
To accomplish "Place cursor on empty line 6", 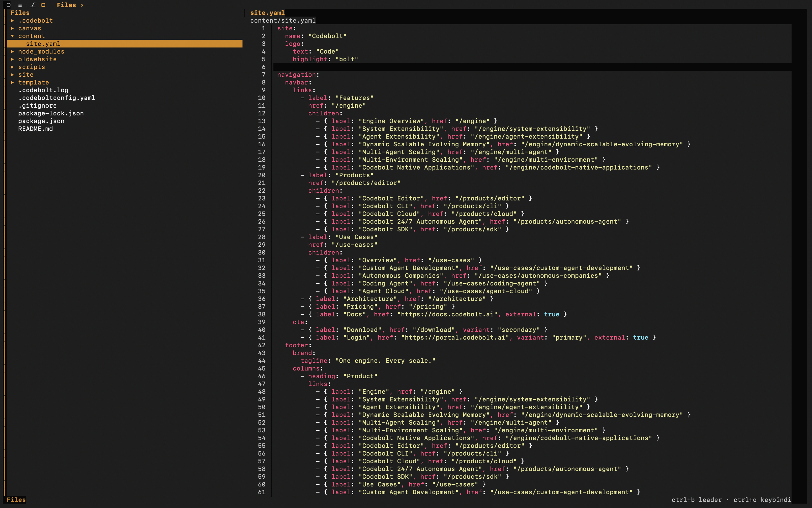I will [532, 67].
